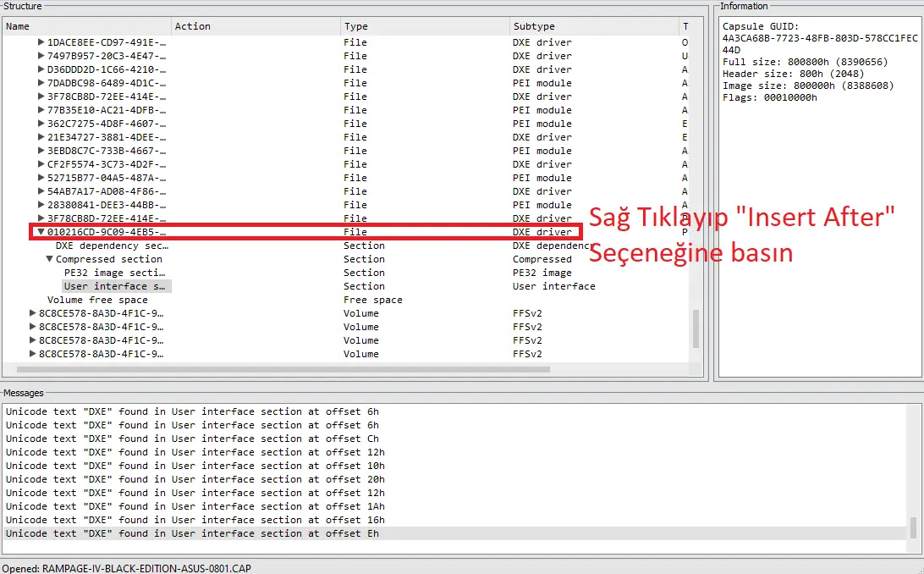Sort by the Subtype column header
Screen dimensions: 924x574
pyautogui.click(x=594, y=26)
